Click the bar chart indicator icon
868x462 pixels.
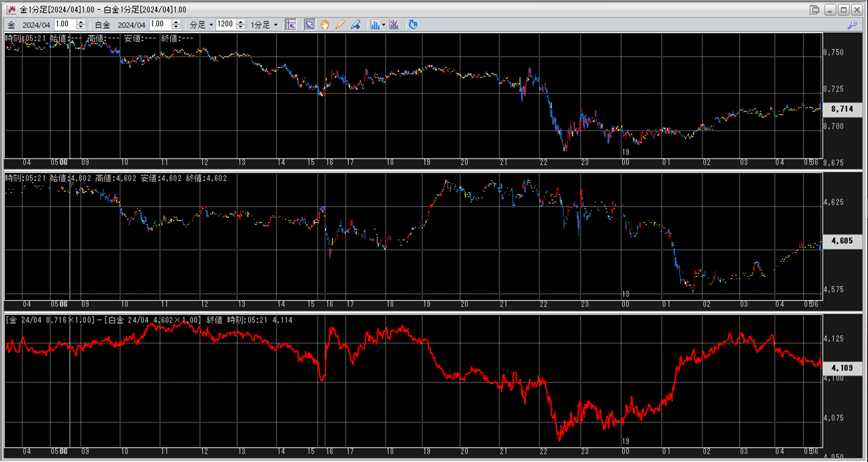pyautogui.click(x=374, y=25)
